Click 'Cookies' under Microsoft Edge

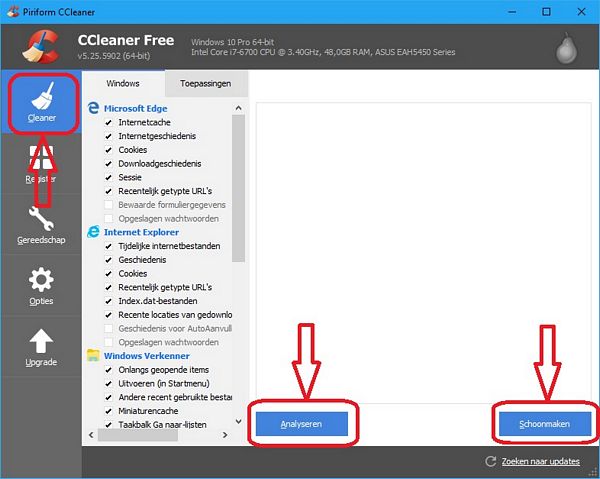coord(132,150)
